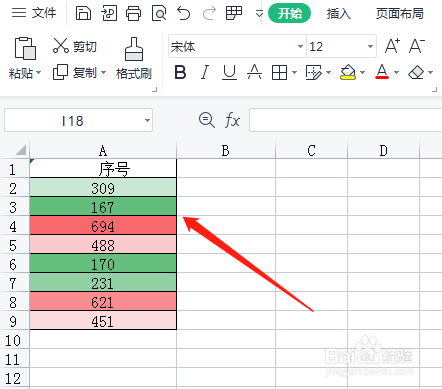Screen dimensions: 442x389
Task: Expand the font color dropdown arrow
Action: pyautogui.click(x=396, y=72)
